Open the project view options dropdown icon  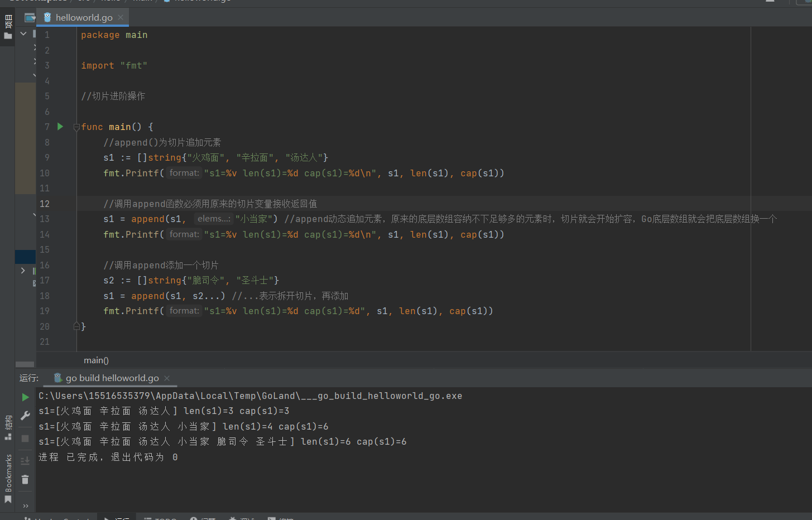pos(30,18)
